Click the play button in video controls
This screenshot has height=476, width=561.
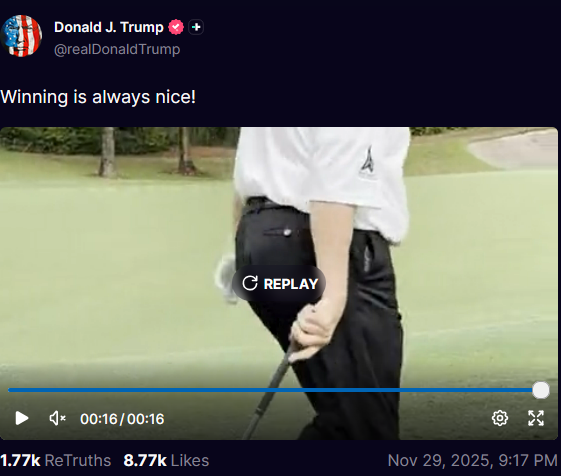tap(22, 418)
